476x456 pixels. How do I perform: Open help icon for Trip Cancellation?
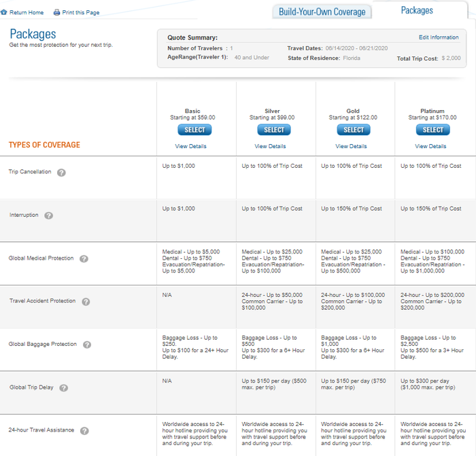[61, 173]
